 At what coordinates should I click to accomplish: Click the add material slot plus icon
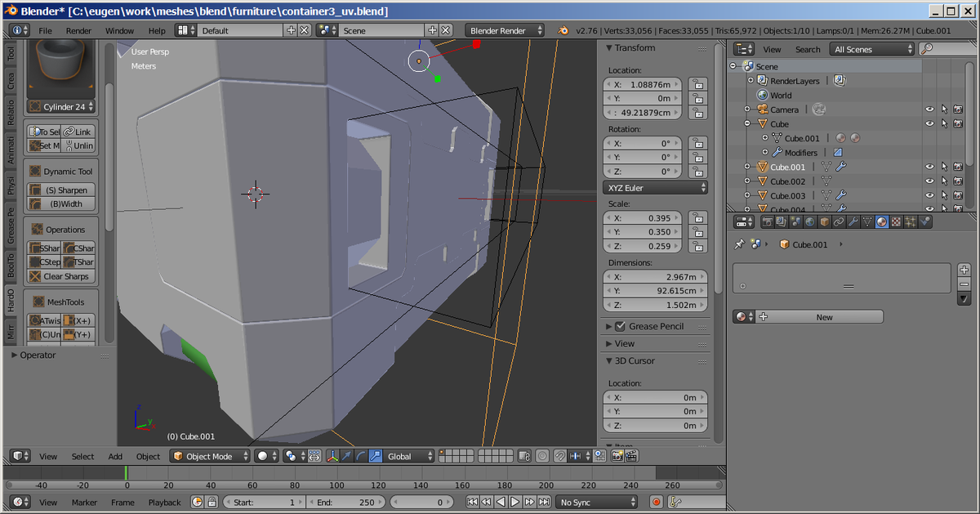tap(964, 270)
